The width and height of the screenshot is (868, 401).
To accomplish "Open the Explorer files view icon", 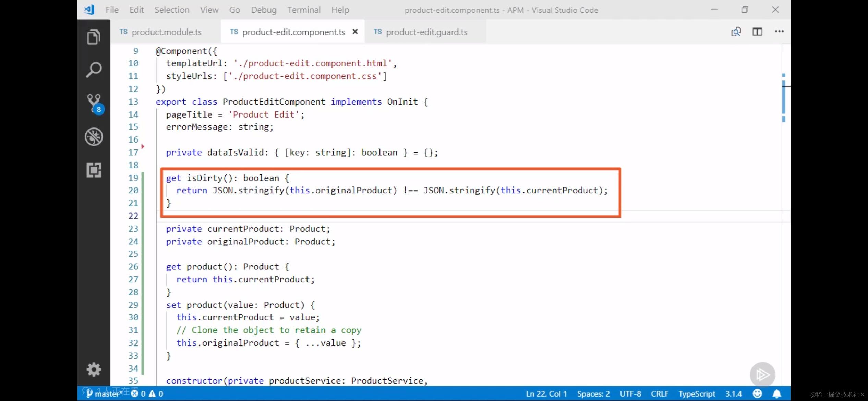I will (x=94, y=37).
